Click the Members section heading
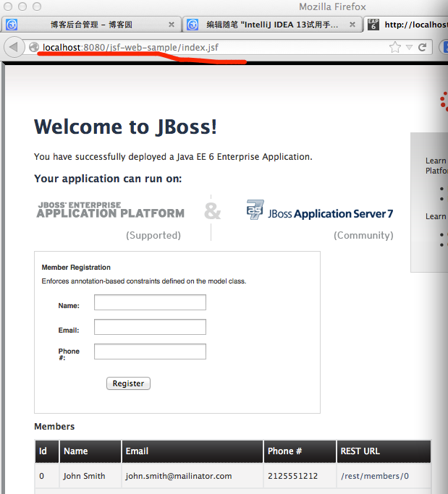Viewport: 448px width, 494px height. pyautogui.click(x=54, y=426)
